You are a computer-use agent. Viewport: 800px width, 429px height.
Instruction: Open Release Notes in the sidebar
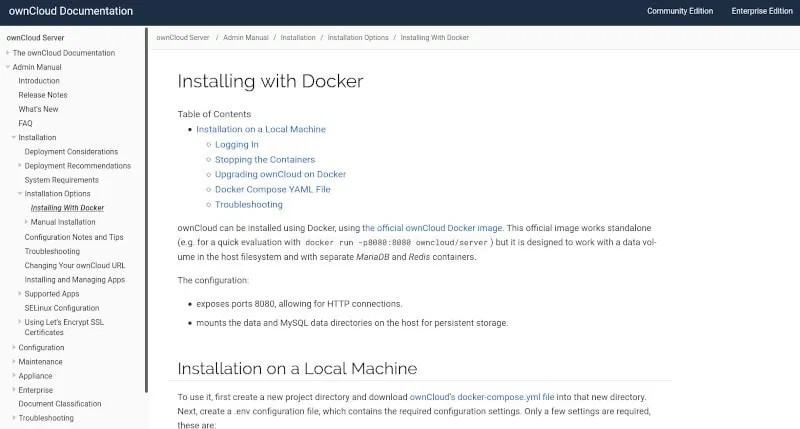[43, 95]
